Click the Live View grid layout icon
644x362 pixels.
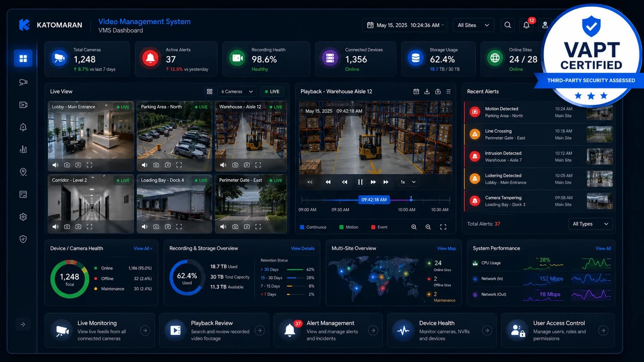[210, 92]
